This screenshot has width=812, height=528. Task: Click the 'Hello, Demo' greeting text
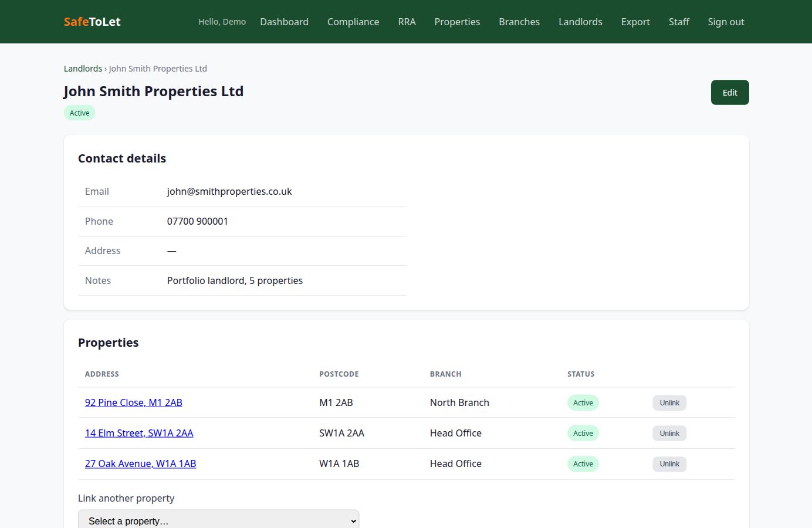[222, 22]
